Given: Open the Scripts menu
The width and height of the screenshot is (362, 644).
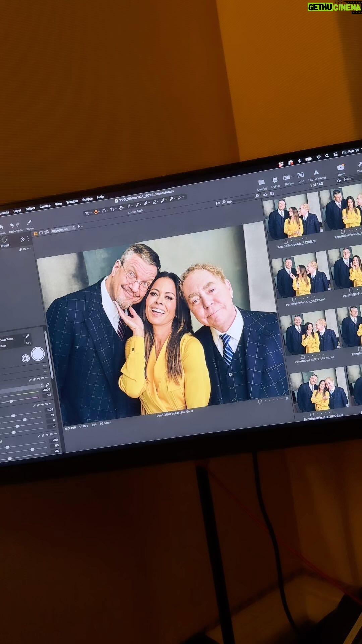Looking at the screenshot, I should point(87,199).
